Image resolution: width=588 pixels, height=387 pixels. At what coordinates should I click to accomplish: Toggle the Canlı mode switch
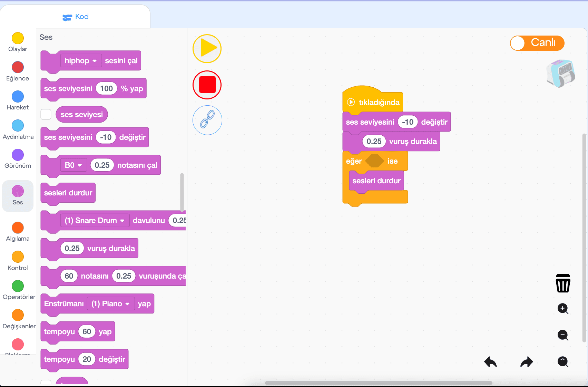click(537, 43)
